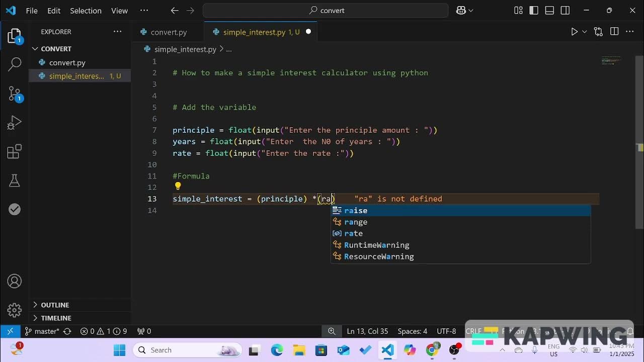The width and height of the screenshot is (644, 362).
Task: Change encoding via UTF-8
Action: tap(446, 331)
